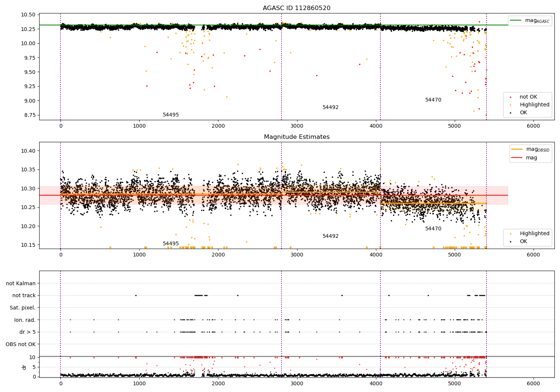Screen dimensions: 560x392
Task: Select the orange mag OBSID legend entry
Action: (x=531, y=149)
